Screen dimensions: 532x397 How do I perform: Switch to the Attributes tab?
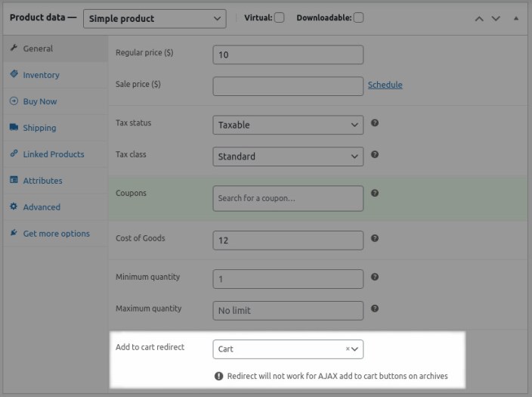coord(56,181)
